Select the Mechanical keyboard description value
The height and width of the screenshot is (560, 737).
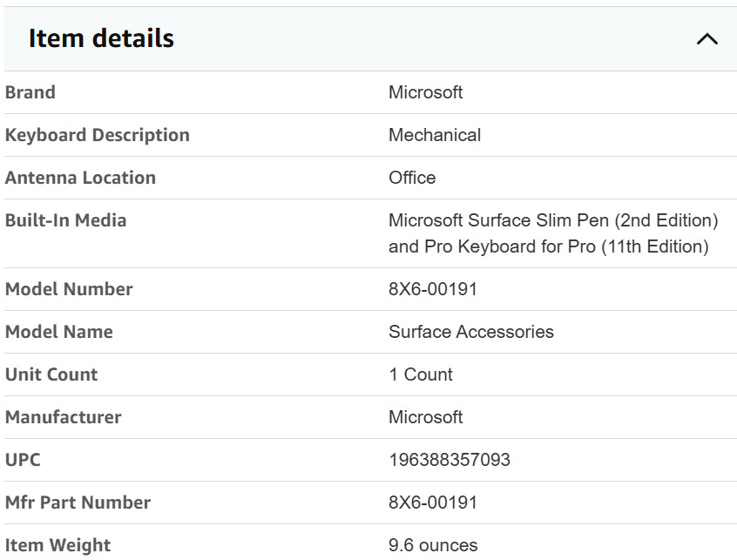click(435, 135)
